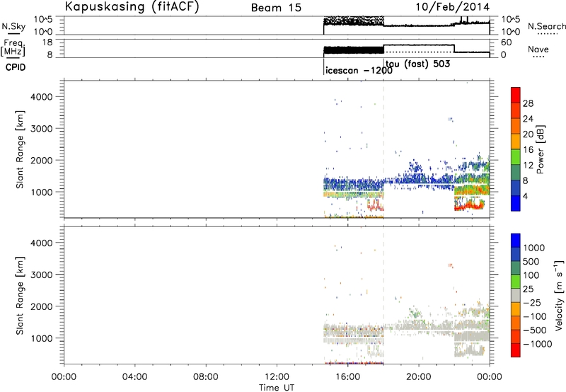
Task: Click the -500 value on Velocity color bar
Action: point(535,330)
